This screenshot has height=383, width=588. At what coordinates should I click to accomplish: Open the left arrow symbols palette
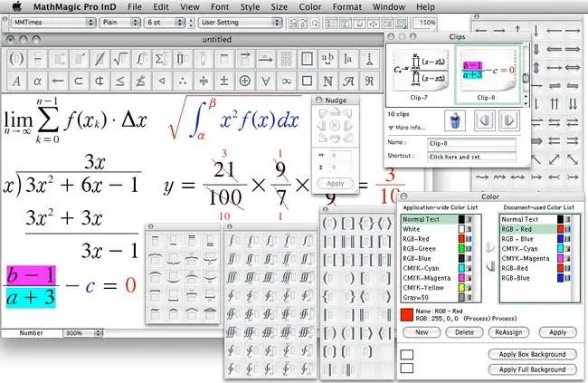58,81
